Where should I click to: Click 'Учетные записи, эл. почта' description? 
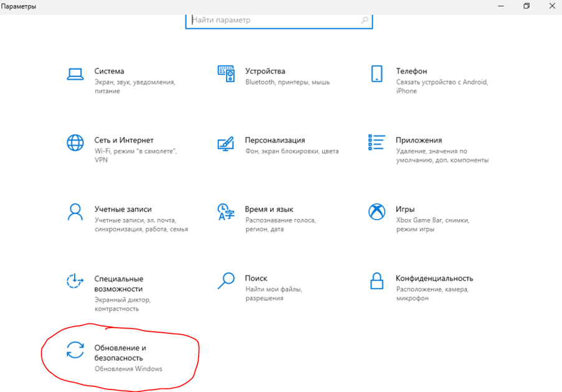141,225
